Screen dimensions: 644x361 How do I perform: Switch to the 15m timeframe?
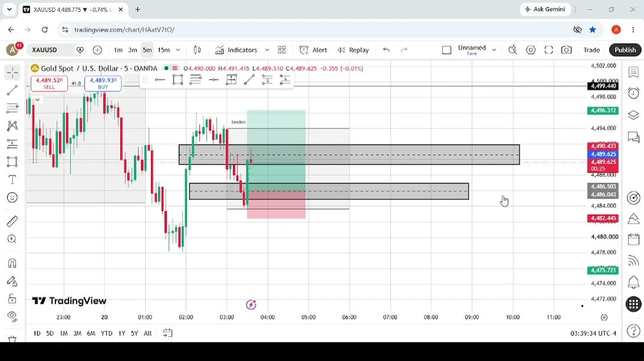[164, 50]
